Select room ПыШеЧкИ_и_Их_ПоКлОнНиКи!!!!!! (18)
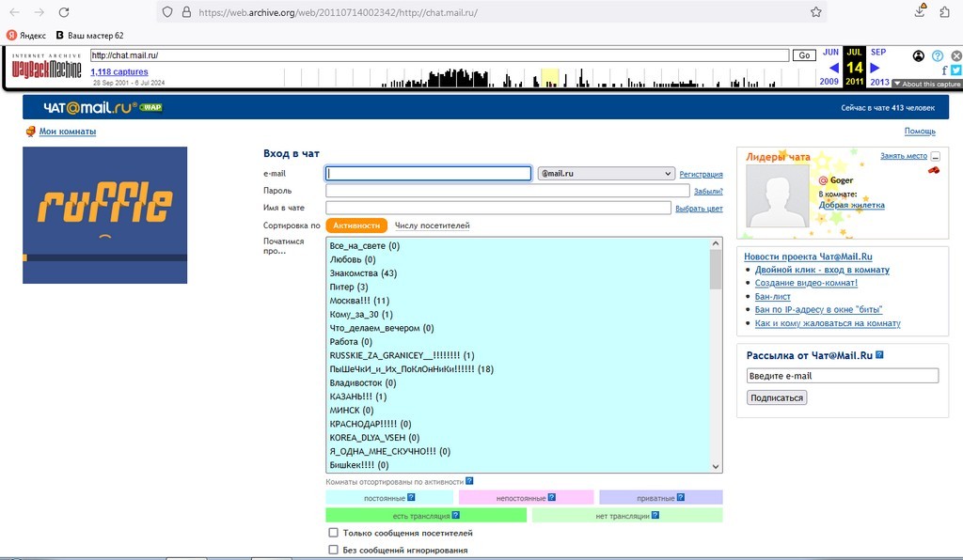This screenshot has width=963, height=560. pyautogui.click(x=412, y=369)
